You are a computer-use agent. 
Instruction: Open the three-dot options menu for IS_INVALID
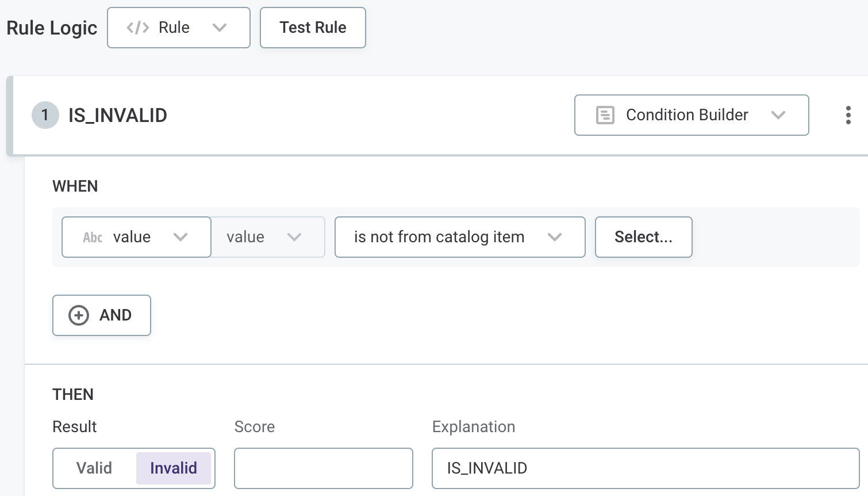tap(848, 115)
